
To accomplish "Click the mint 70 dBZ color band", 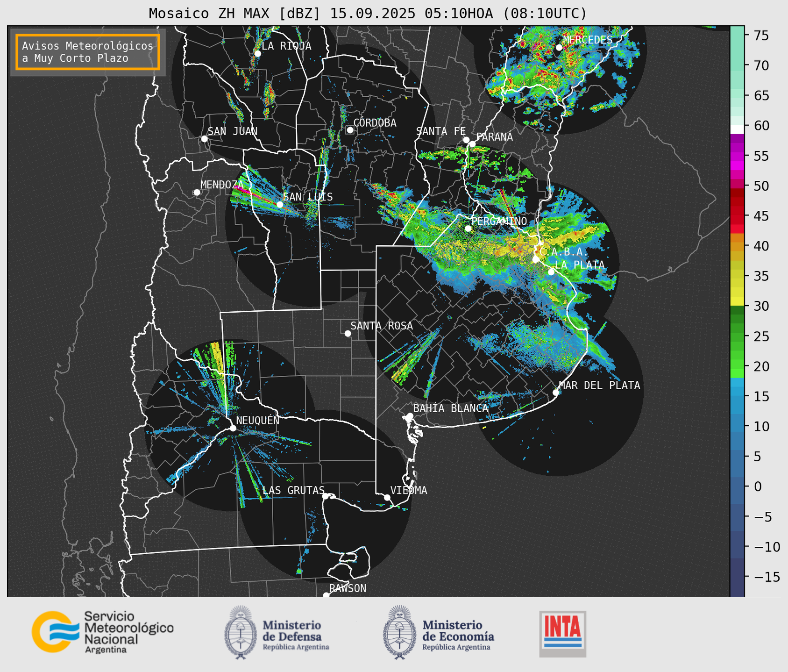I will click(737, 65).
